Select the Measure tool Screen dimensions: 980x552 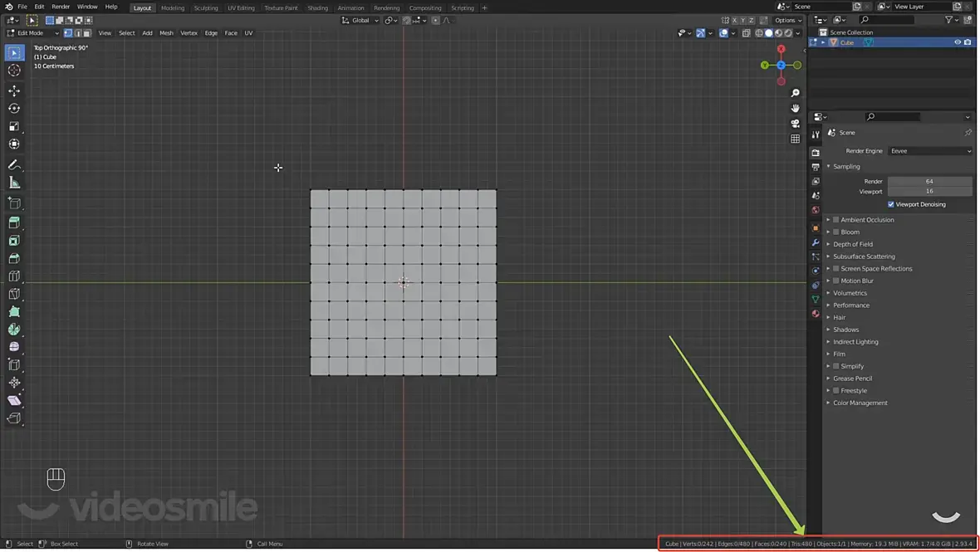14,183
